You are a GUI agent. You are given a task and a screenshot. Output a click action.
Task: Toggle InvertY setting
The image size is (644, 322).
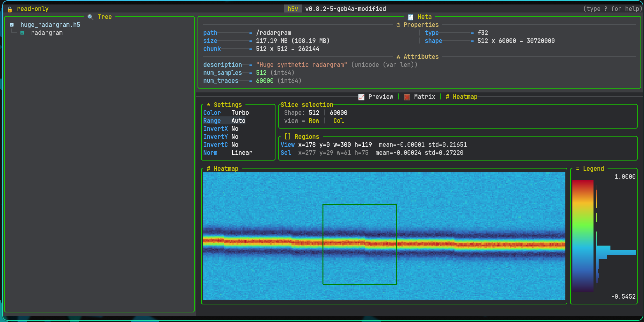(221, 137)
